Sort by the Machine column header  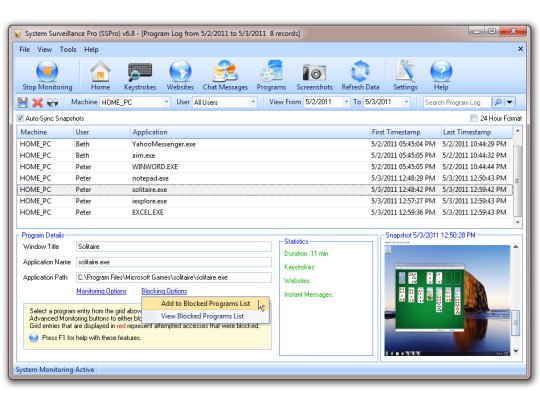tap(45, 132)
